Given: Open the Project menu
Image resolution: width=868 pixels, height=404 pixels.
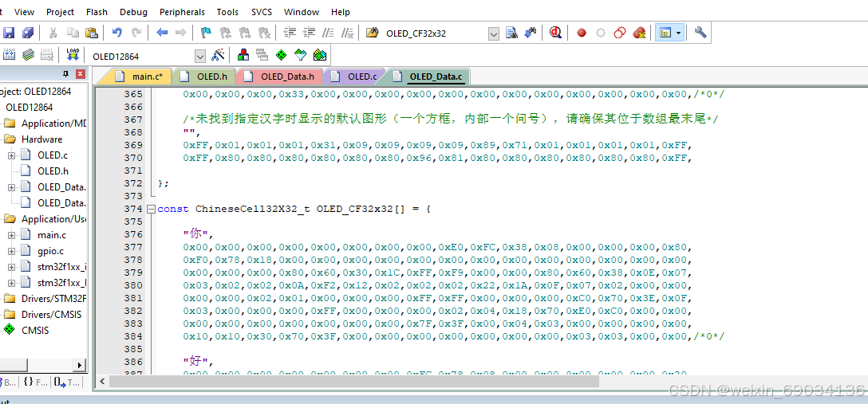Looking at the screenshot, I should (x=60, y=12).
